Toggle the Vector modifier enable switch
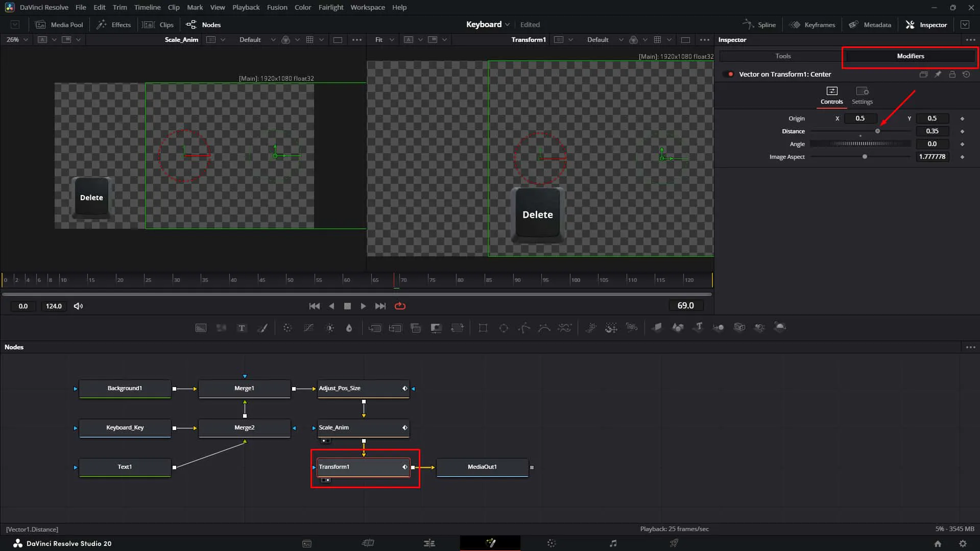 [x=728, y=74]
